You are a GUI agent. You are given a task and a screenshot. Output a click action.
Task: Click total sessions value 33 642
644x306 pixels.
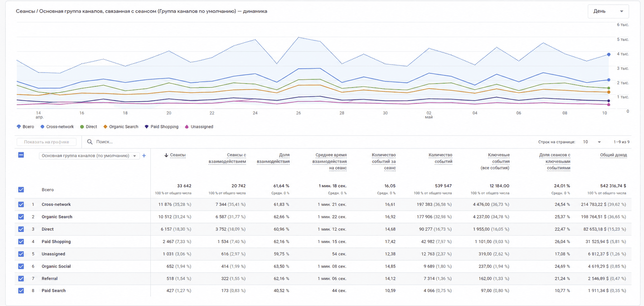(184, 186)
